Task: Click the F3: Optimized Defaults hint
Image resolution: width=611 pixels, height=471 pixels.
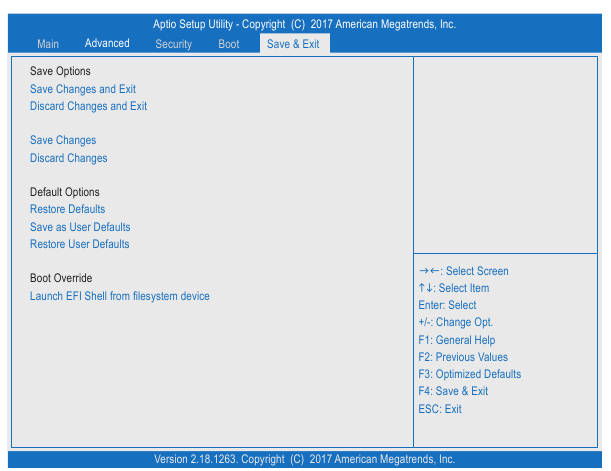Action: [469, 374]
